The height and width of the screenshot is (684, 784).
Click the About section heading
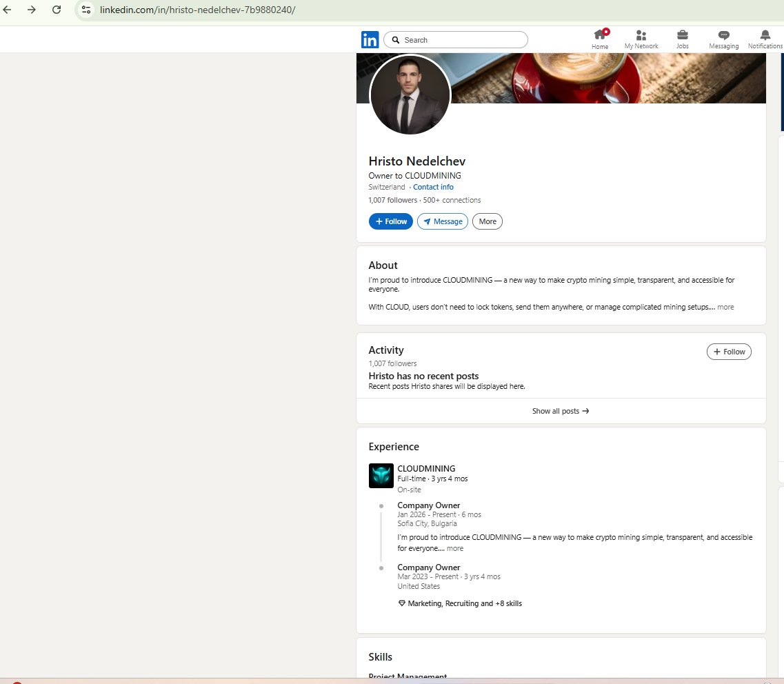(x=383, y=265)
